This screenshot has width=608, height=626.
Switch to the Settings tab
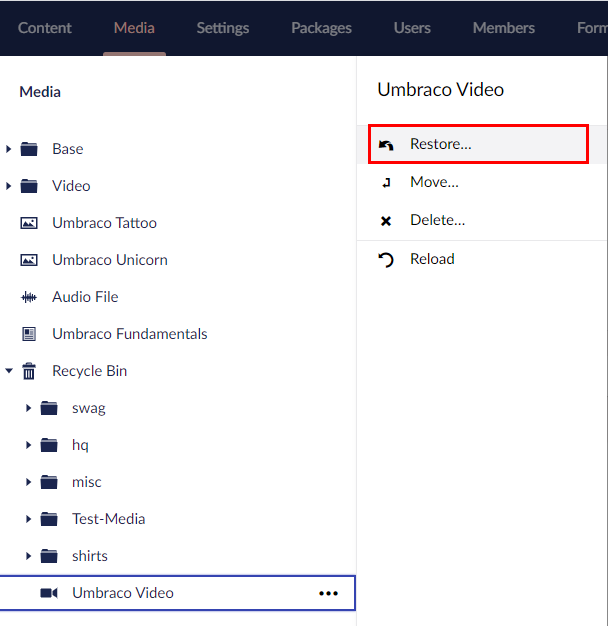click(x=222, y=28)
